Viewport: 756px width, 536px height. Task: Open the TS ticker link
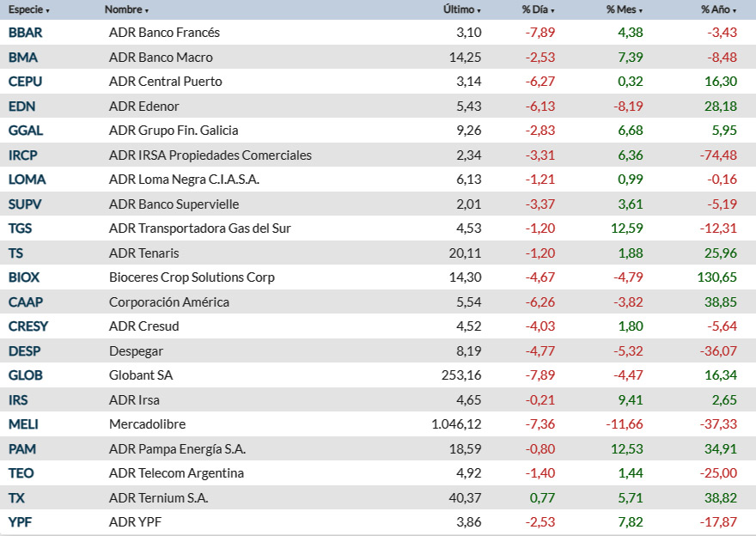[16, 253]
